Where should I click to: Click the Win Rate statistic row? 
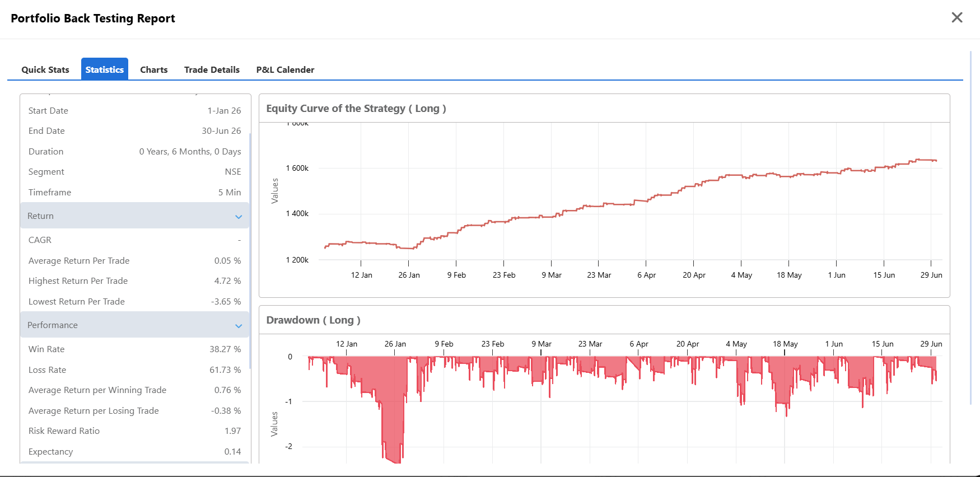(x=134, y=349)
